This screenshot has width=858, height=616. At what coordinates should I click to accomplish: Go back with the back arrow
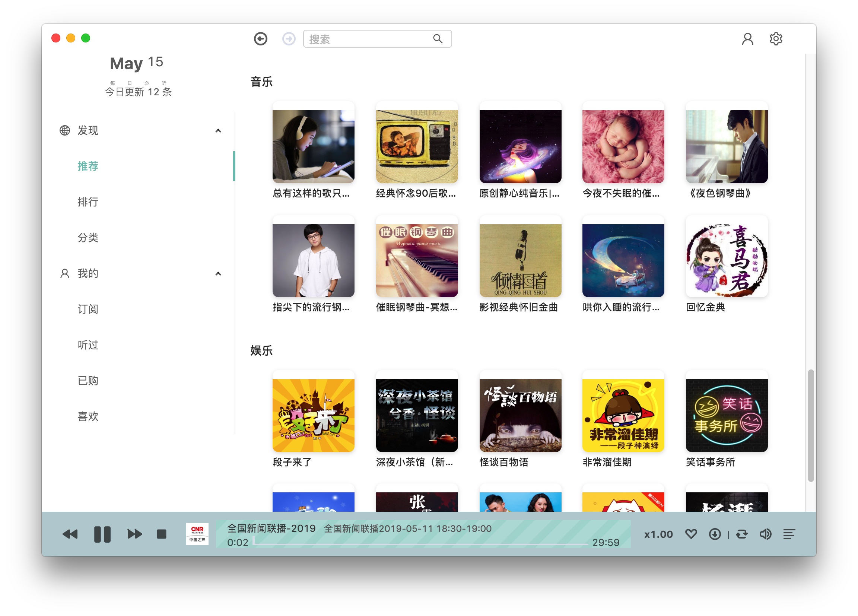[x=260, y=39]
